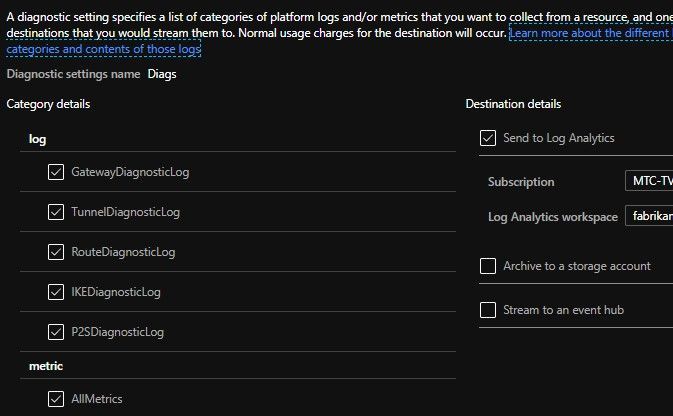Click the log section heading
This screenshot has width=673, height=416.
coord(37,139)
